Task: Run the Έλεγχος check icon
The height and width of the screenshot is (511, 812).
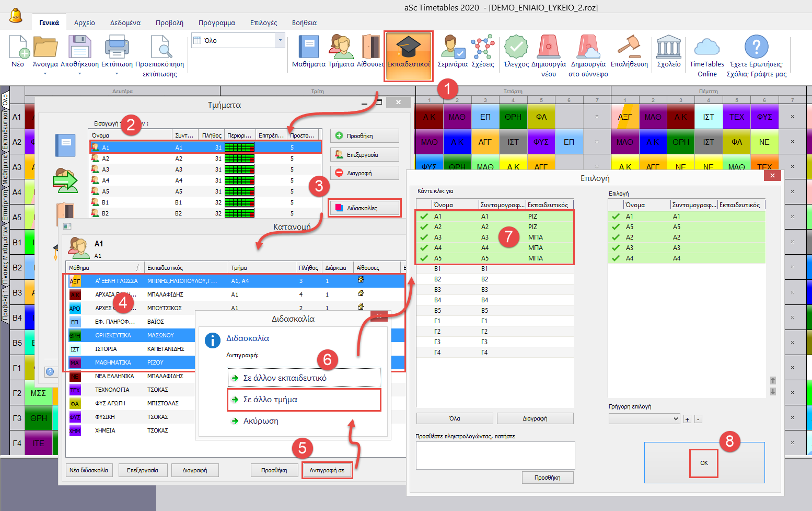Action: 516,51
